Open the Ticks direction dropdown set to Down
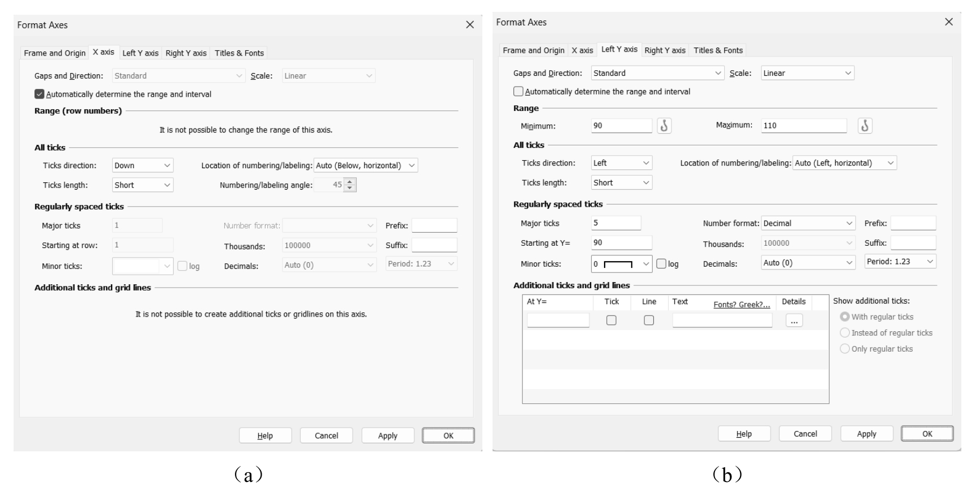 pyautogui.click(x=143, y=166)
